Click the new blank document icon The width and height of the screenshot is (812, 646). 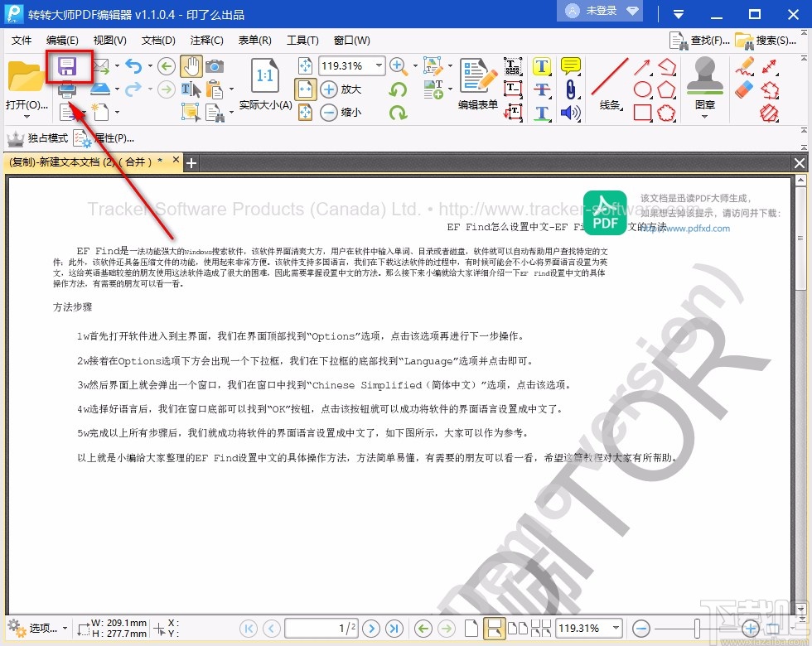100,111
